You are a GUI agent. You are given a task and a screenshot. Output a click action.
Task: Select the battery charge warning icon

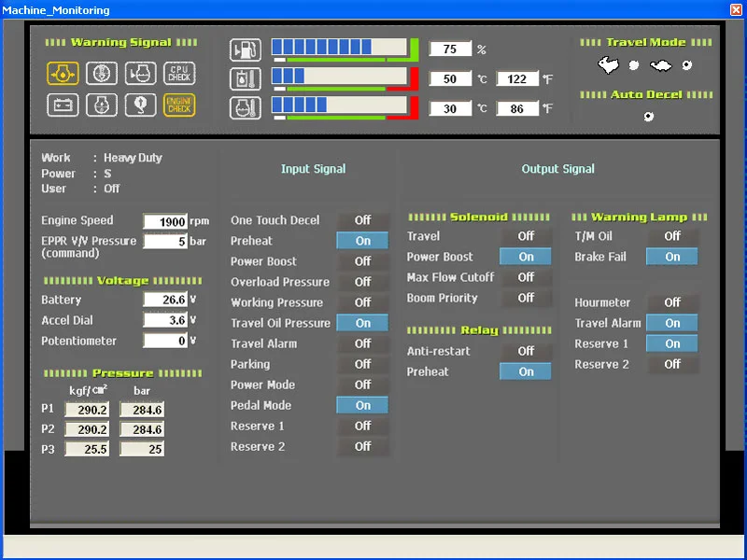(x=63, y=105)
